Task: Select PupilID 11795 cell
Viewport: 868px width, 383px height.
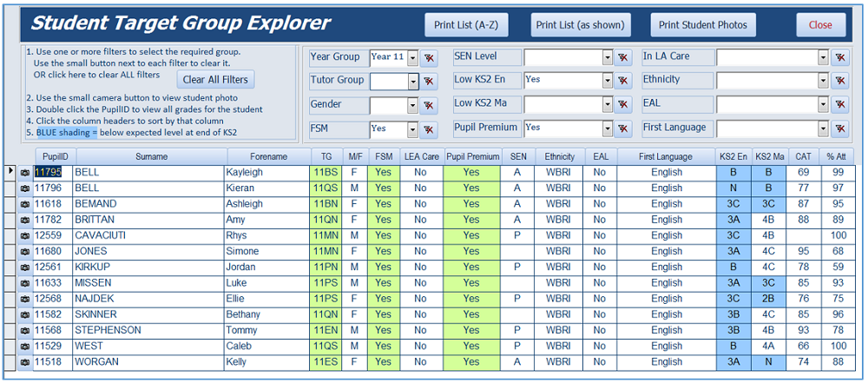Action: coord(53,173)
